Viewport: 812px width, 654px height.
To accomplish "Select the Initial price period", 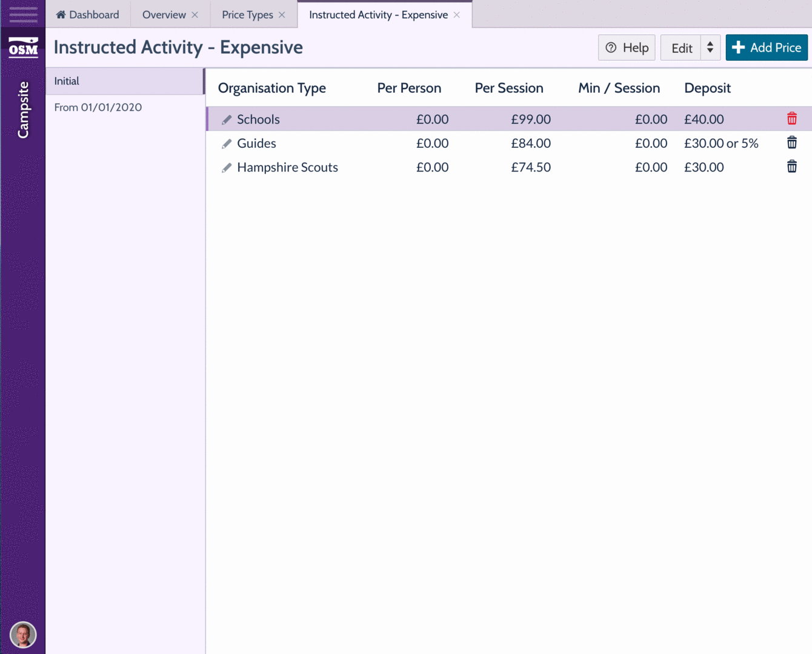I will coord(125,81).
